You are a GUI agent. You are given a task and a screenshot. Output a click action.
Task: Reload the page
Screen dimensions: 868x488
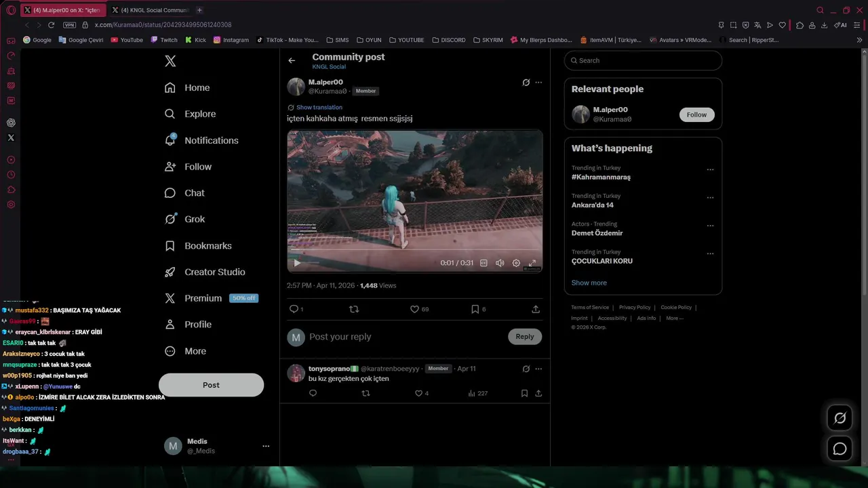click(51, 25)
